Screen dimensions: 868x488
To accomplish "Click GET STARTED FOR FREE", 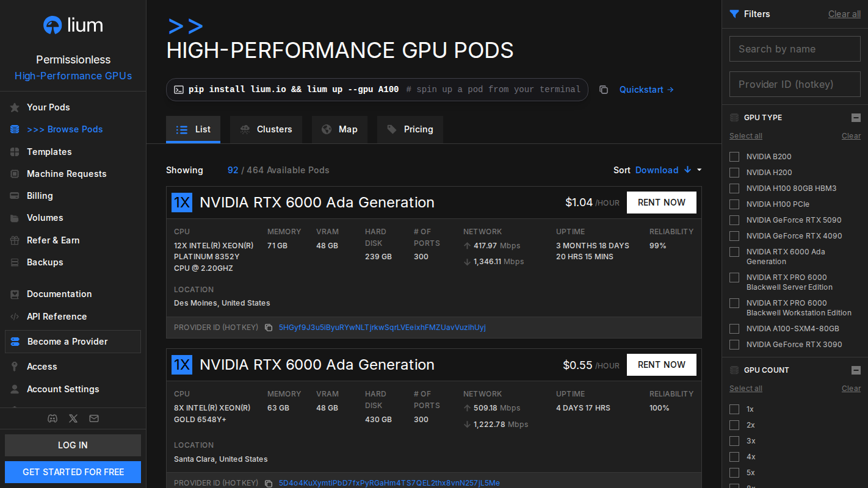I will pos(73,472).
